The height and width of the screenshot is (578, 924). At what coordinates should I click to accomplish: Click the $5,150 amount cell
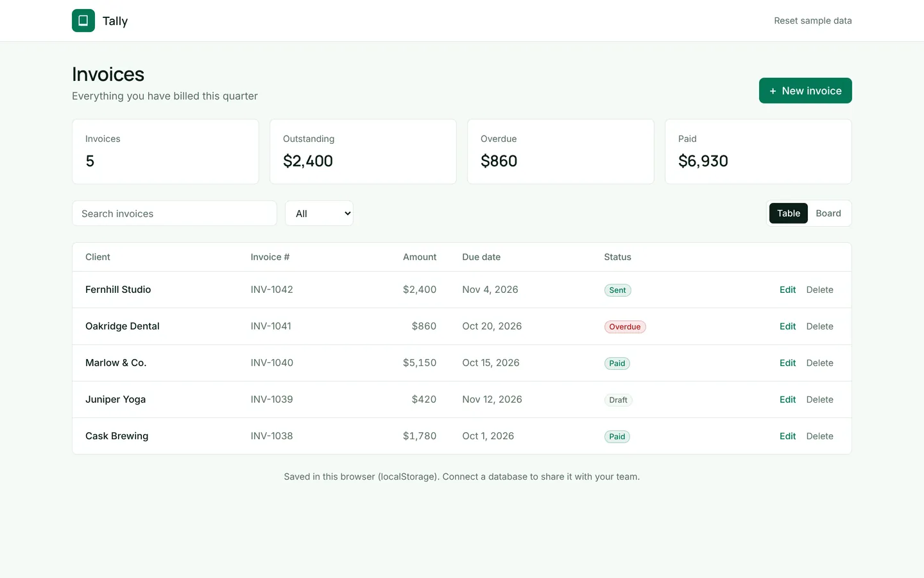(420, 363)
